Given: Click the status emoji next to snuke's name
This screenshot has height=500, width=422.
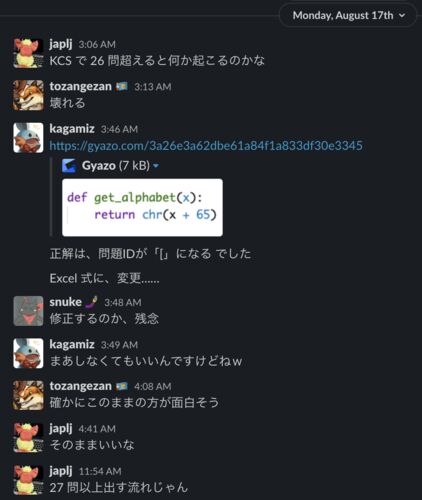Looking at the screenshot, I should coord(91,302).
